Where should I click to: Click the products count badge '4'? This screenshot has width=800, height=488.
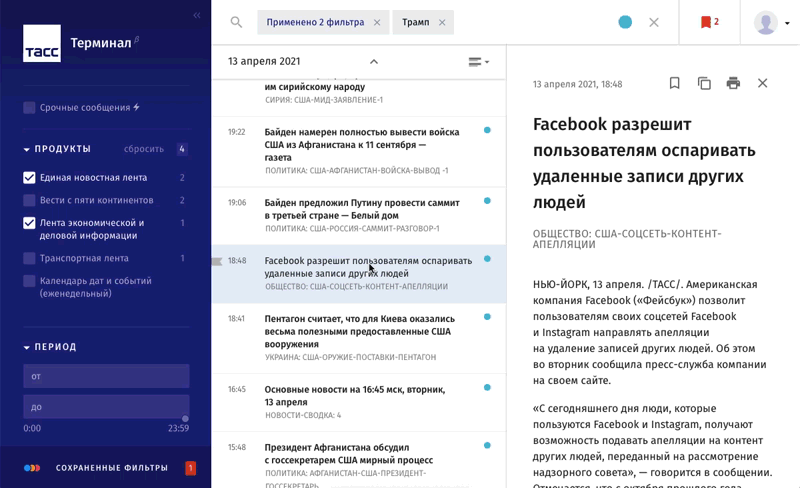click(182, 149)
